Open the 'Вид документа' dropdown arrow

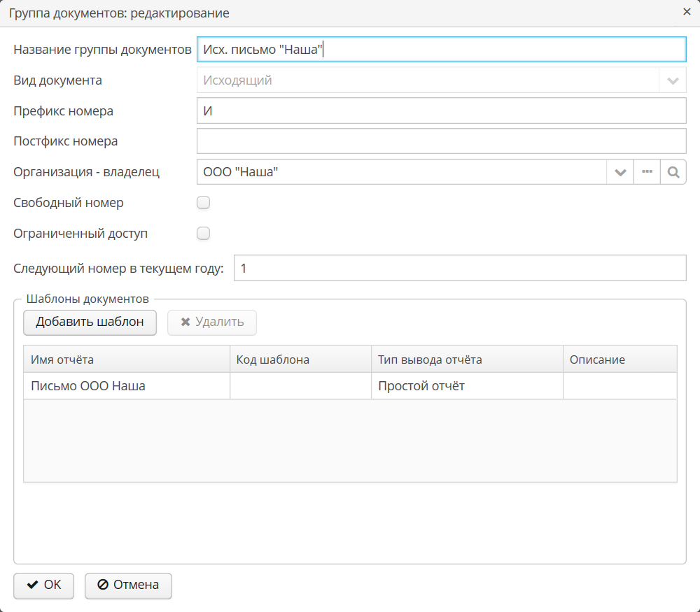pyautogui.click(x=673, y=80)
